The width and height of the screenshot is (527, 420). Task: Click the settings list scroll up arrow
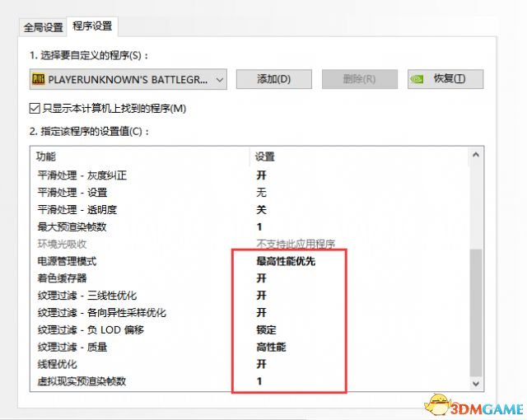pyautogui.click(x=476, y=155)
